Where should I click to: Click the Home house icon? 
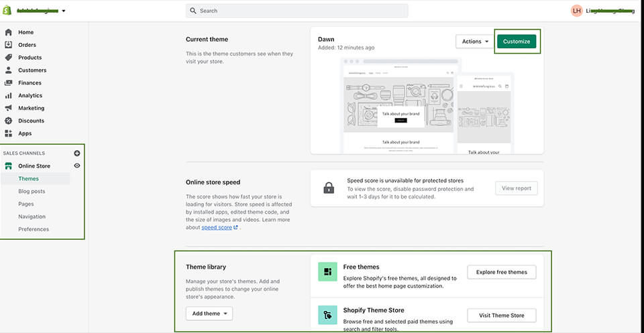point(9,32)
